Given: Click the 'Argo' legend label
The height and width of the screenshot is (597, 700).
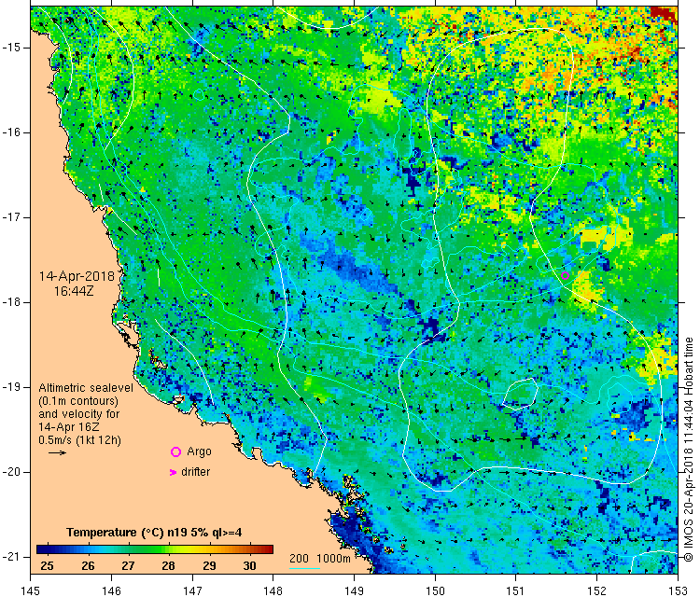Looking at the screenshot, I should tap(199, 451).
